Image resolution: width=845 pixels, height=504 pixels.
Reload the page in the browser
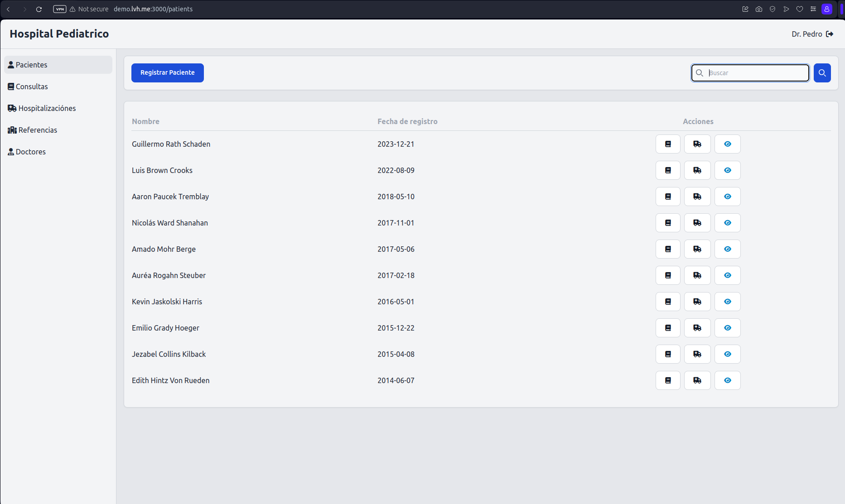pyautogui.click(x=39, y=9)
